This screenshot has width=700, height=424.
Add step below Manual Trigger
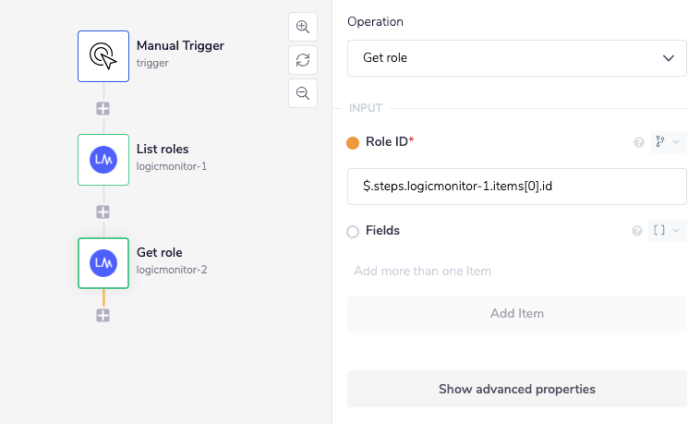click(x=103, y=108)
